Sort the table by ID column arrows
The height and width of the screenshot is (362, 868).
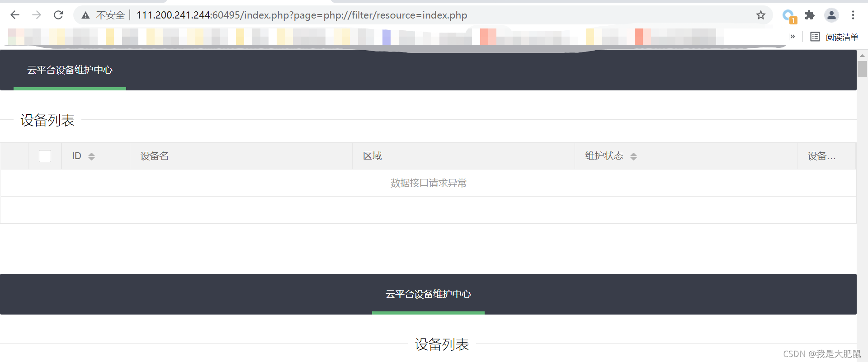pyautogui.click(x=91, y=156)
